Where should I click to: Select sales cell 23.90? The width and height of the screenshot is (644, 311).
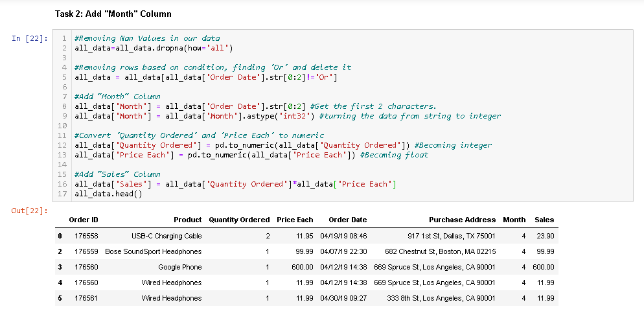(x=546, y=236)
